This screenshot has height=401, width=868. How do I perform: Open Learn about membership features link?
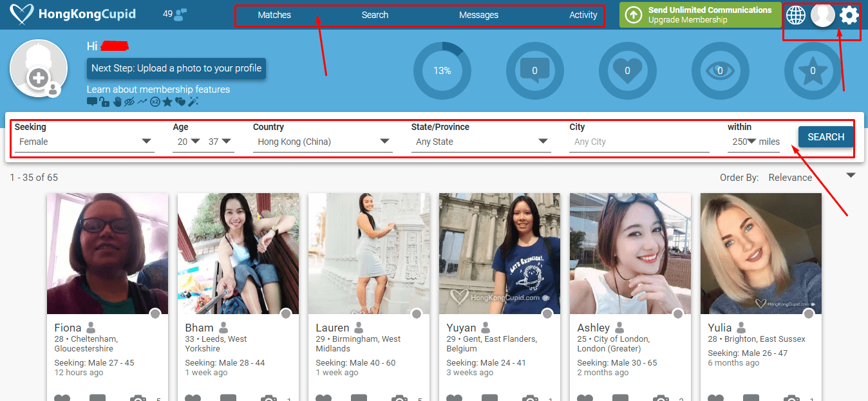click(158, 89)
